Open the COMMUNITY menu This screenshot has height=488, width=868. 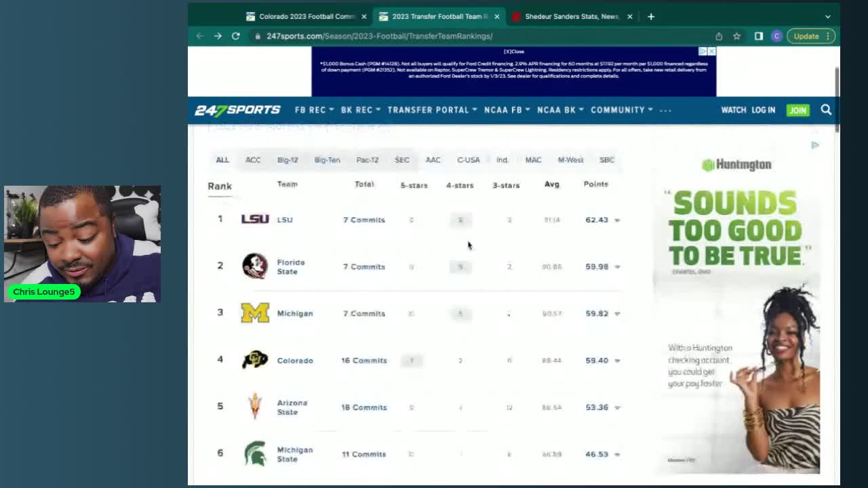[x=622, y=110]
